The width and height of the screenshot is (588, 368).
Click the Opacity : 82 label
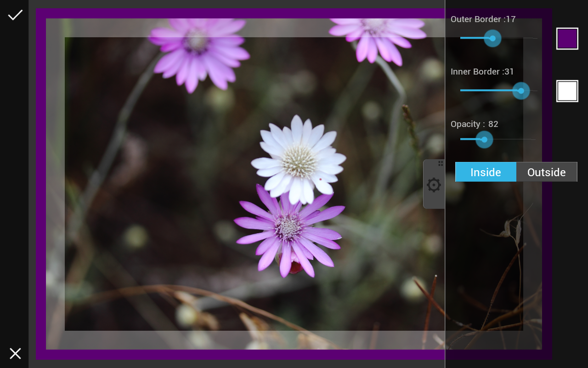pyautogui.click(x=475, y=124)
